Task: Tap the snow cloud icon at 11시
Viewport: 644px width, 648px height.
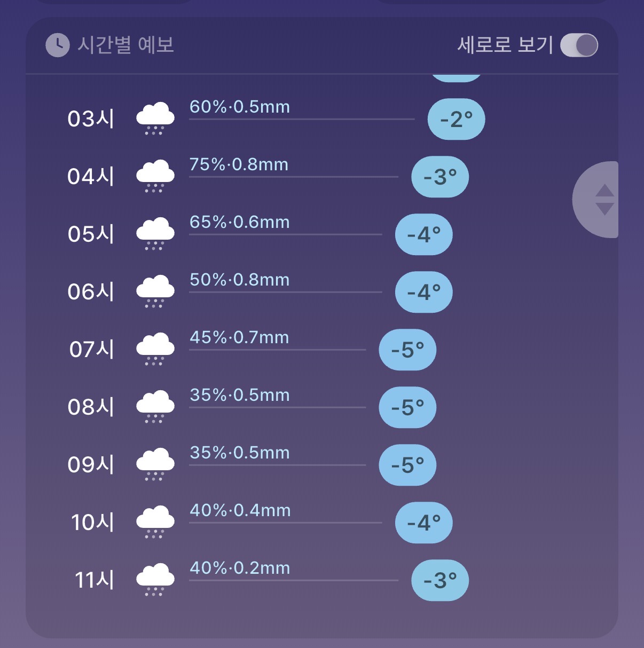Action: (155, 580)
